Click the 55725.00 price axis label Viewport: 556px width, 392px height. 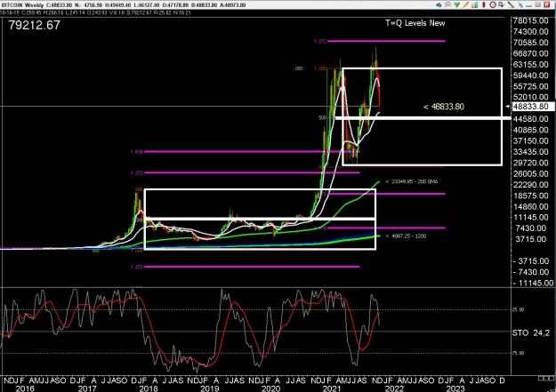pyautogui.click(x=530, y=86)
